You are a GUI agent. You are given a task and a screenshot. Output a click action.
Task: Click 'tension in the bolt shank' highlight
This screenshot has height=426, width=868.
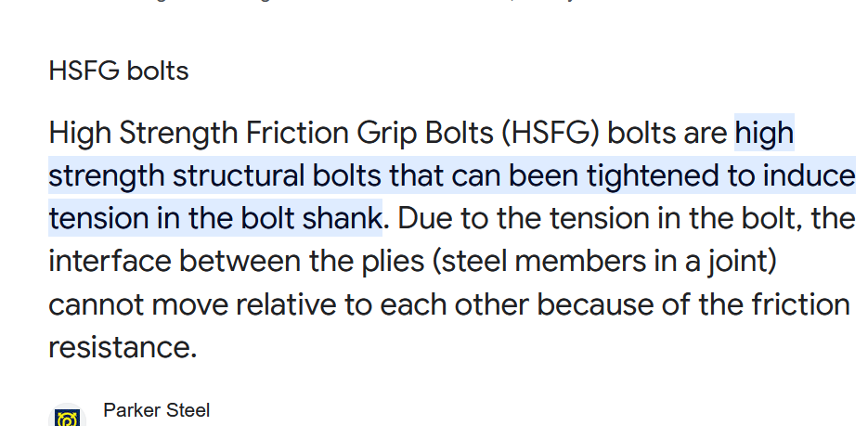click(215, 218)
